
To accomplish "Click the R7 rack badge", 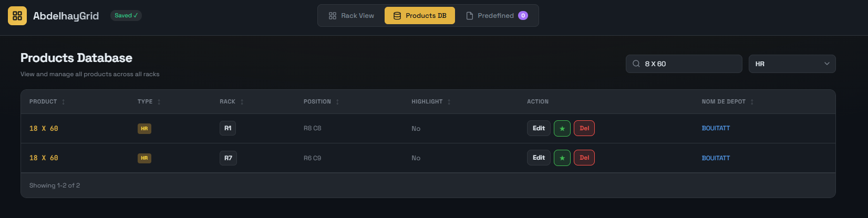I will coord(228,158).
